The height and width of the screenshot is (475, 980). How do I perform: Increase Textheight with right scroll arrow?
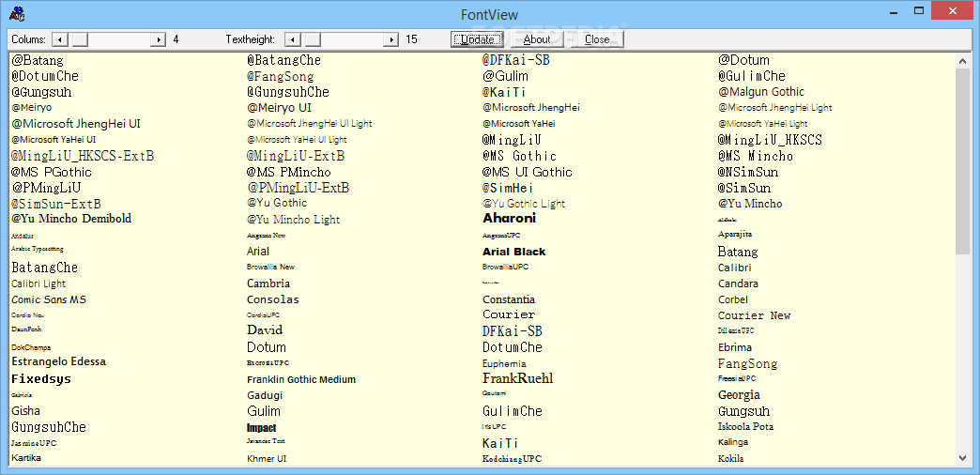pyautogui.click(x=391, y=39)
